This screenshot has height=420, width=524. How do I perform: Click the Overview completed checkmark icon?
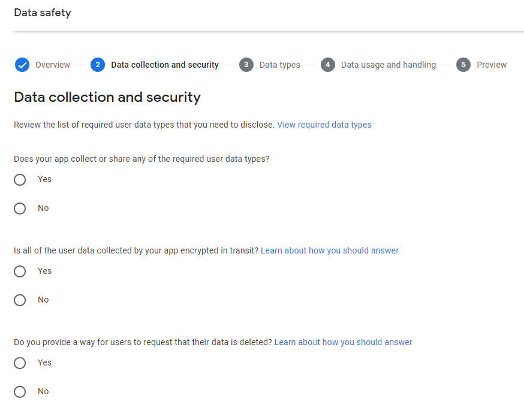click(x=22, y=65)
